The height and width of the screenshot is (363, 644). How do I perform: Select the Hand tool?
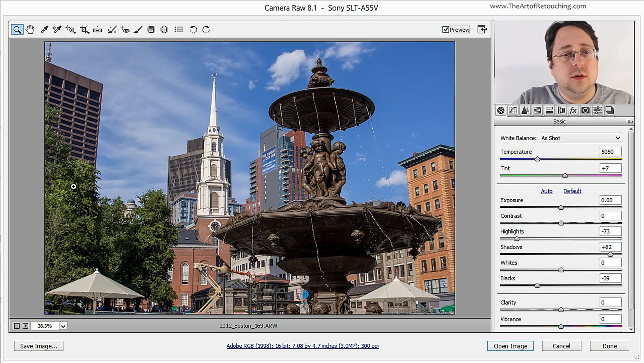click(30, 30)
